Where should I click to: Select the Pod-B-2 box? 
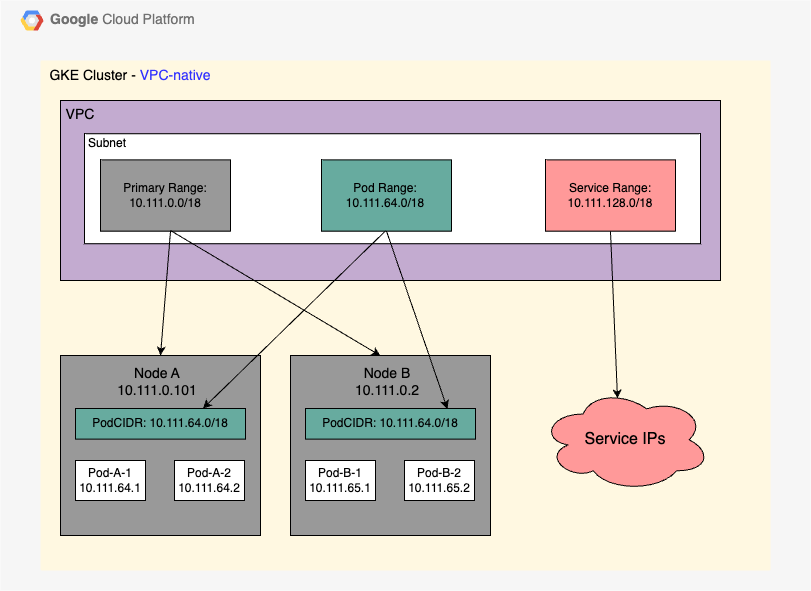tap(439, 480)
